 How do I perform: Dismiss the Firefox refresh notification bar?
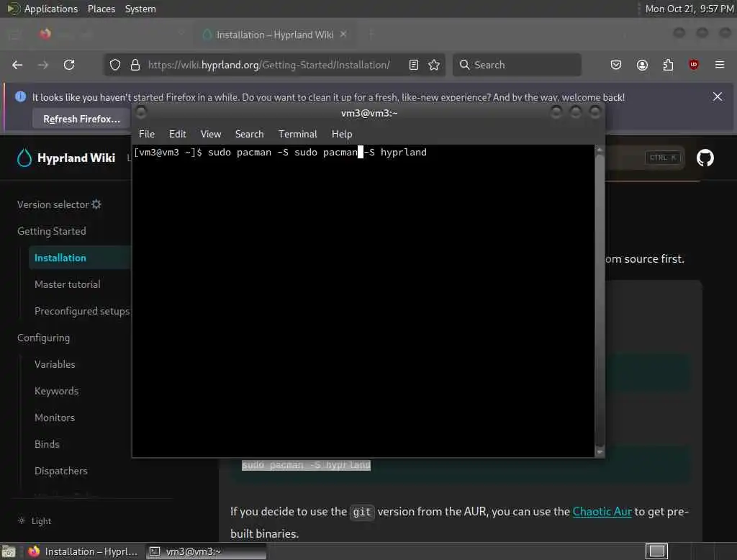718,97
